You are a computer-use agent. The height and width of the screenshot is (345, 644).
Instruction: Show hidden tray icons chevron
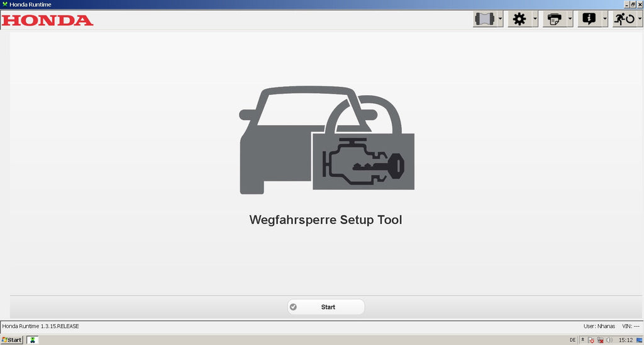[582, 340]
